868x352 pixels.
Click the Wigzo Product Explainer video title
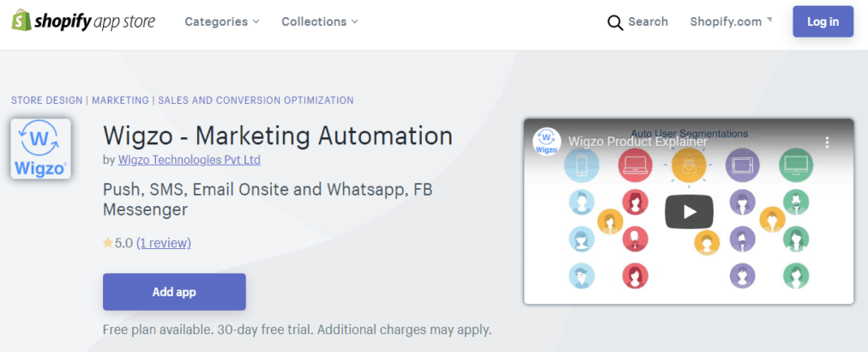point(638,142)
